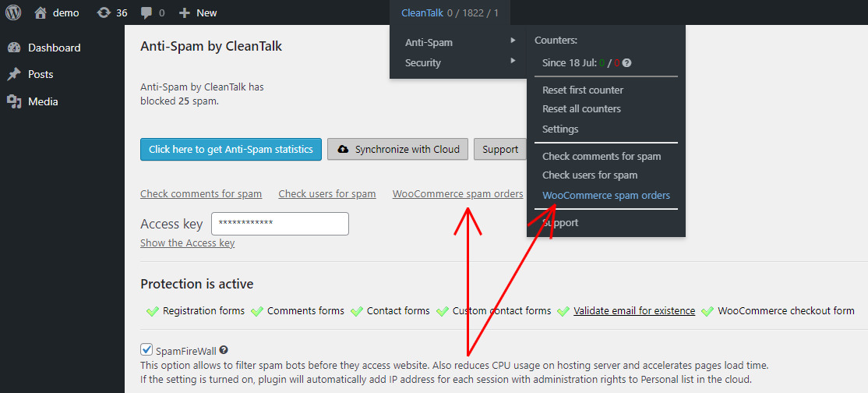Click the WordPress logo icon
The height and width of the screenshot is (393, 868).
[13, 12]
